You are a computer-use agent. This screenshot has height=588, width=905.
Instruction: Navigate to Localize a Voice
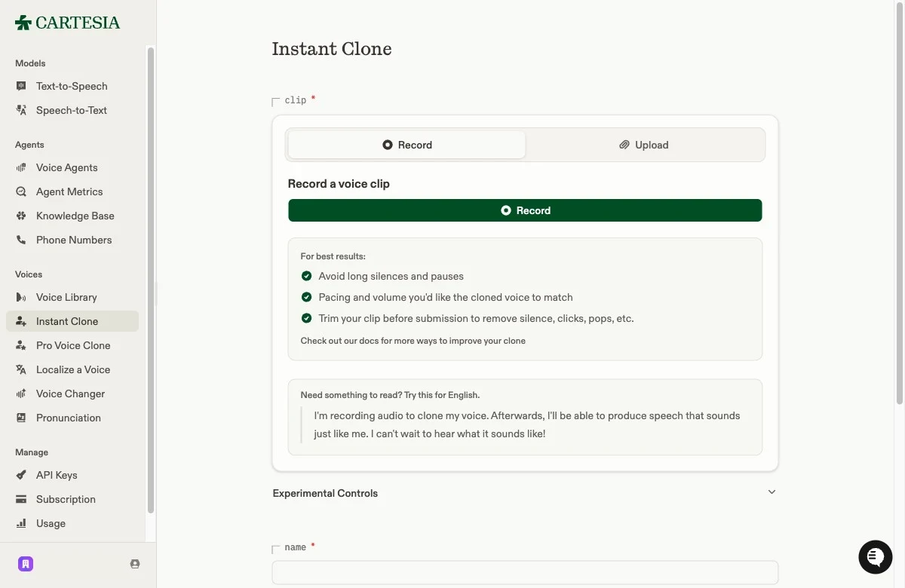pyautogui.click(x=72, y=369)
